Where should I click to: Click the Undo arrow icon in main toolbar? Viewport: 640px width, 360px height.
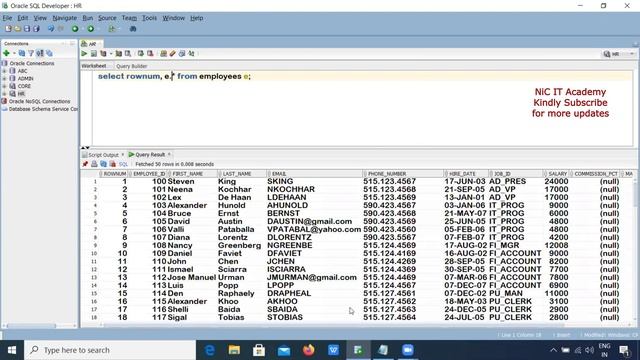click(51, 29)
